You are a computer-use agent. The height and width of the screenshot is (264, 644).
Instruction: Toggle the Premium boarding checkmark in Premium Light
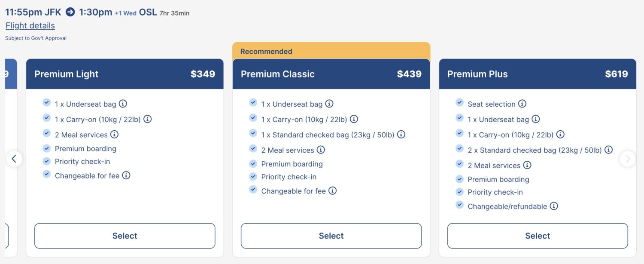click(x=46, y=148)
